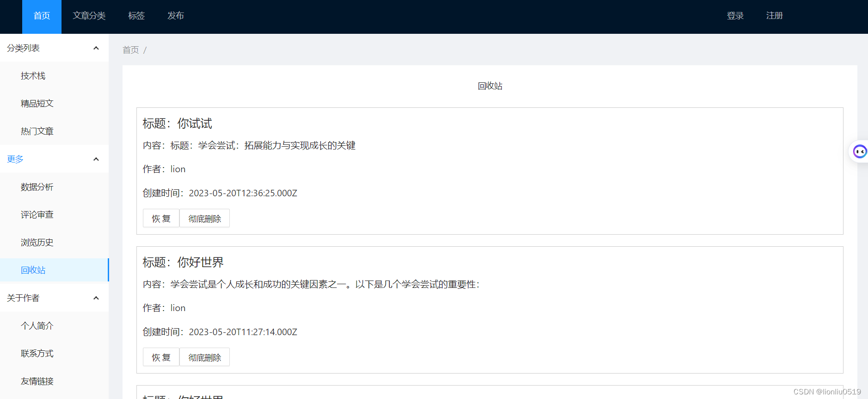Click 作者：lion in the 你试试 card
The height and width of the screenshot is (399, 868).
pyautogui.click(x=164, y=169)
